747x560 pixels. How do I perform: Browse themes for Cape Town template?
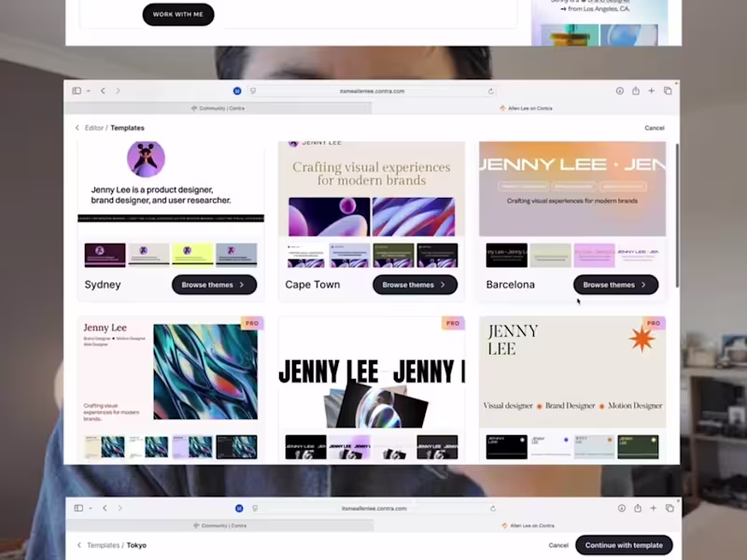(415, 285)
